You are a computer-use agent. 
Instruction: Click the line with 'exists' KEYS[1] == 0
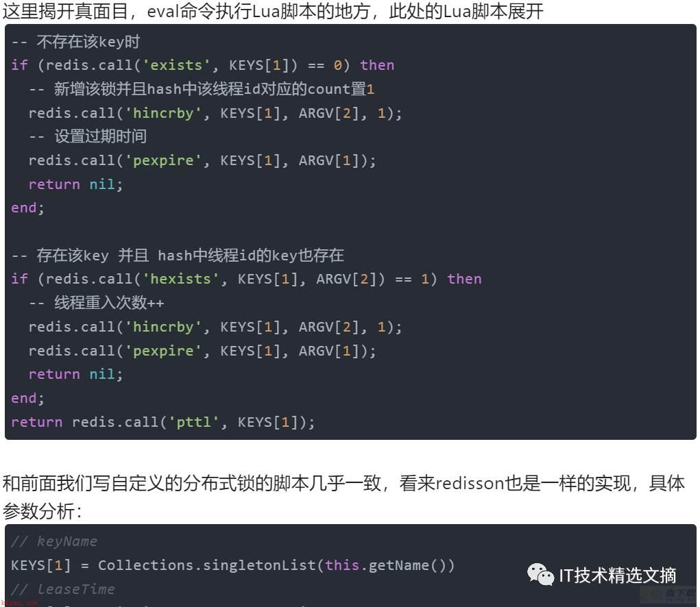203,65
